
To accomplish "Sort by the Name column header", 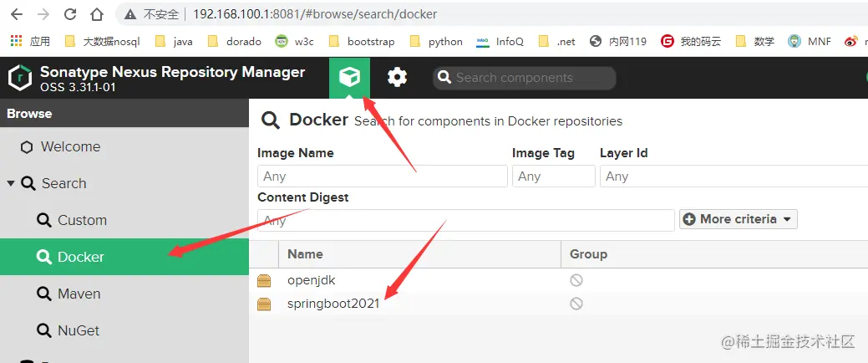I will [419, 254].
